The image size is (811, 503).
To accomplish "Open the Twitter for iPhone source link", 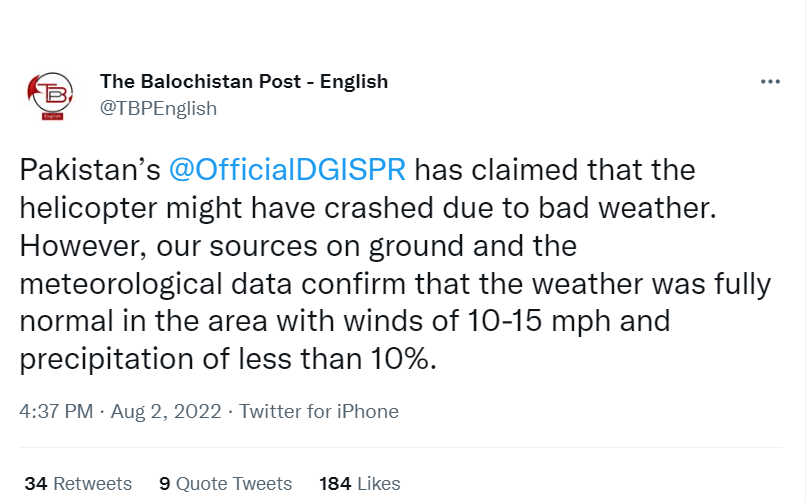I will [x=319, y=411].
